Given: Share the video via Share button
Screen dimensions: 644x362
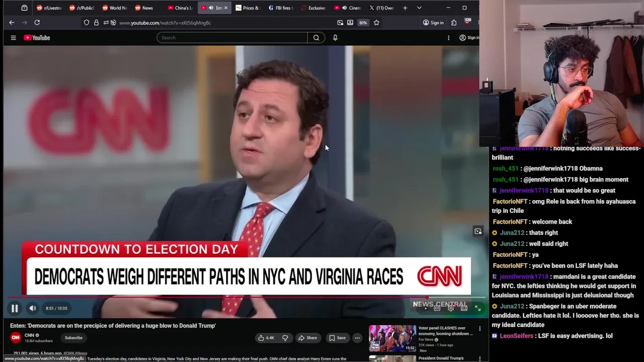Looking at the screenshot, I should click(307, 338).
